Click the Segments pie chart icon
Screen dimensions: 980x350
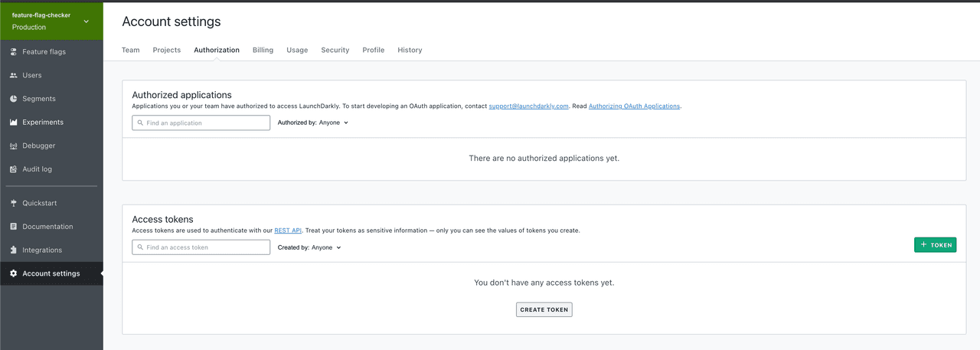[14, 99]
